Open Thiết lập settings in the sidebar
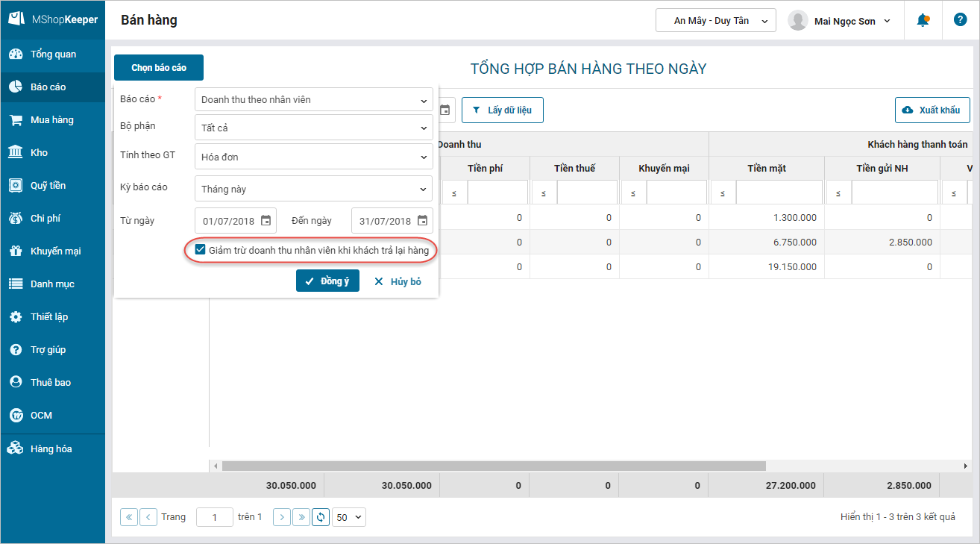 53,317
